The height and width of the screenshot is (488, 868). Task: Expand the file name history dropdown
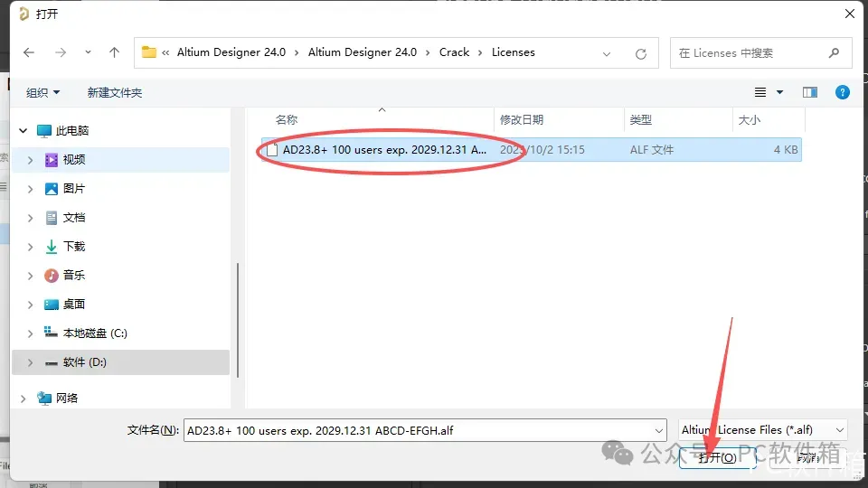point(659,430)
